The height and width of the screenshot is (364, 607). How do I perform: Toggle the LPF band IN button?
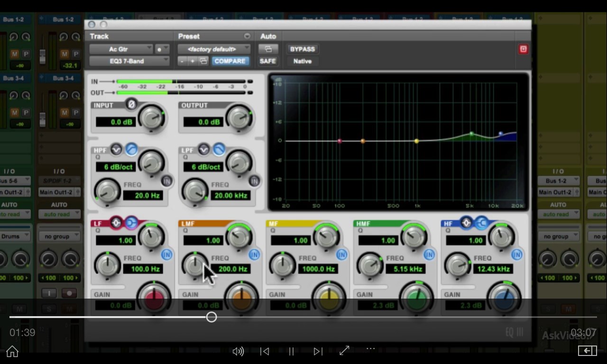(x=254, y=181)
